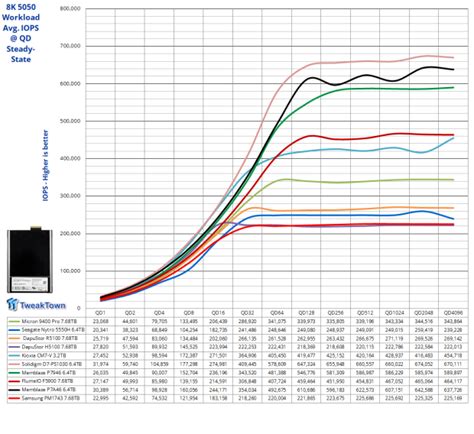Click the QD16 column header
Screen dimensions: 474x434
(218, 313)
